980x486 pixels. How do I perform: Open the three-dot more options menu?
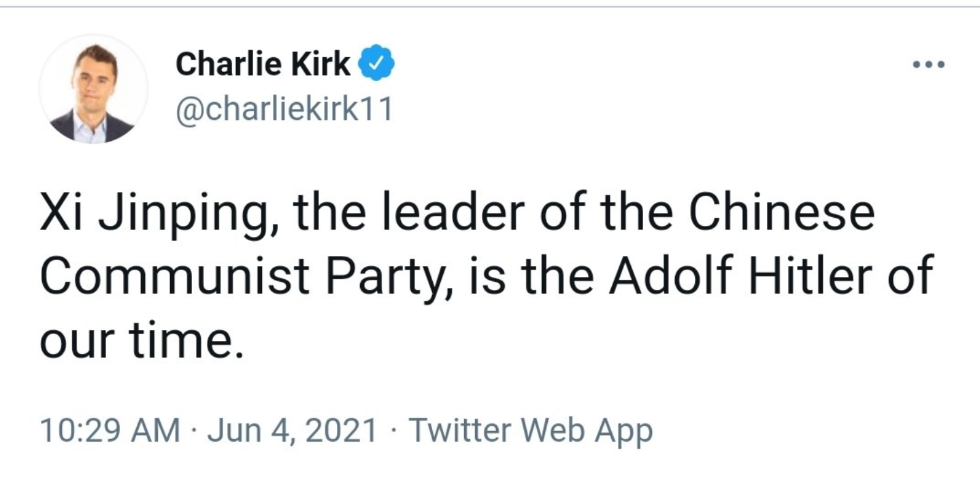(929, 65)
